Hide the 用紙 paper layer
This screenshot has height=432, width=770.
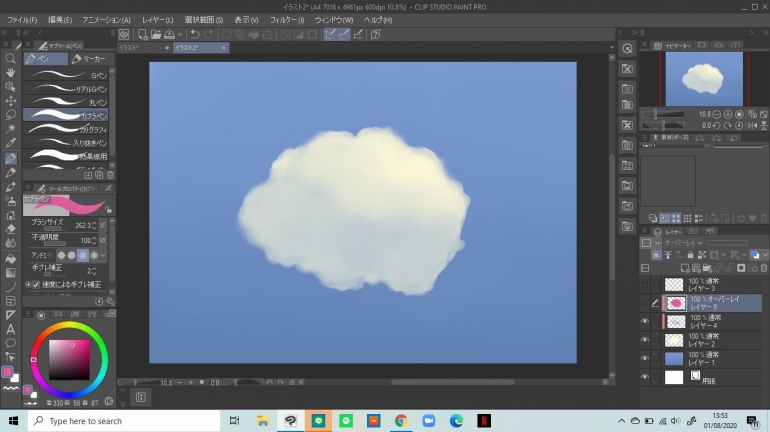click(645, 377)
